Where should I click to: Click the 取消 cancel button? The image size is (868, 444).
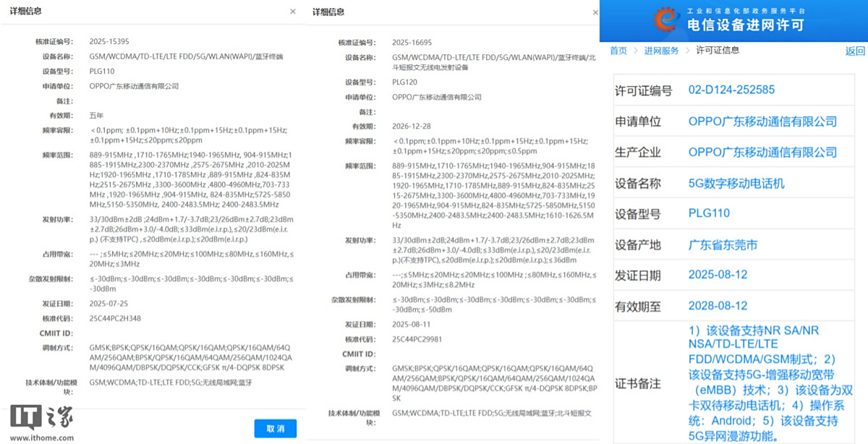(276, 428)
